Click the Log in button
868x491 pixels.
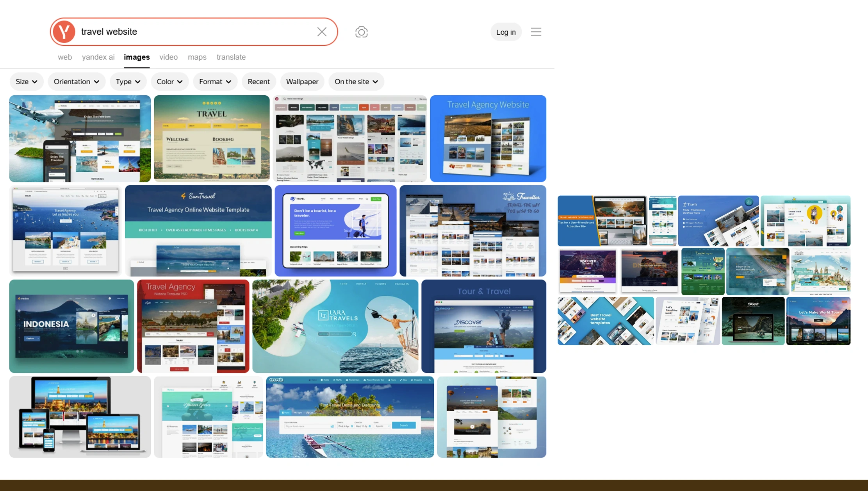coord(506,32)
